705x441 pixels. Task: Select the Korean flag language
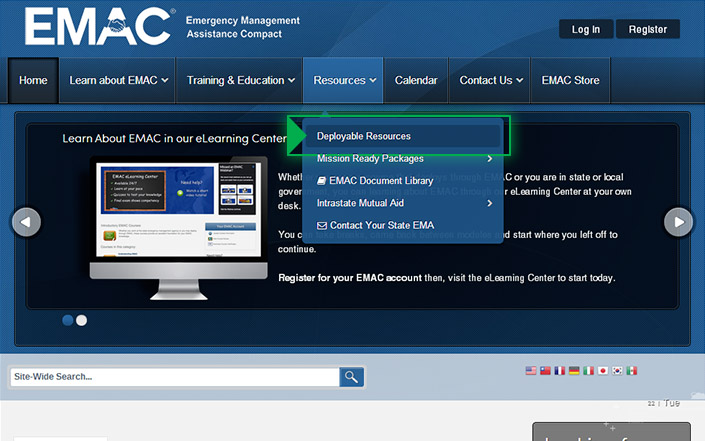[617, 370]
